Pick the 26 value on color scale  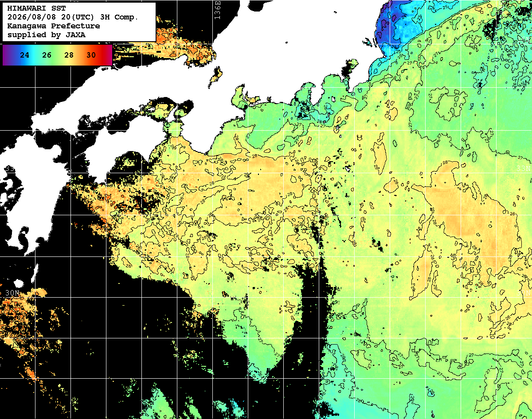coord(47,55)
